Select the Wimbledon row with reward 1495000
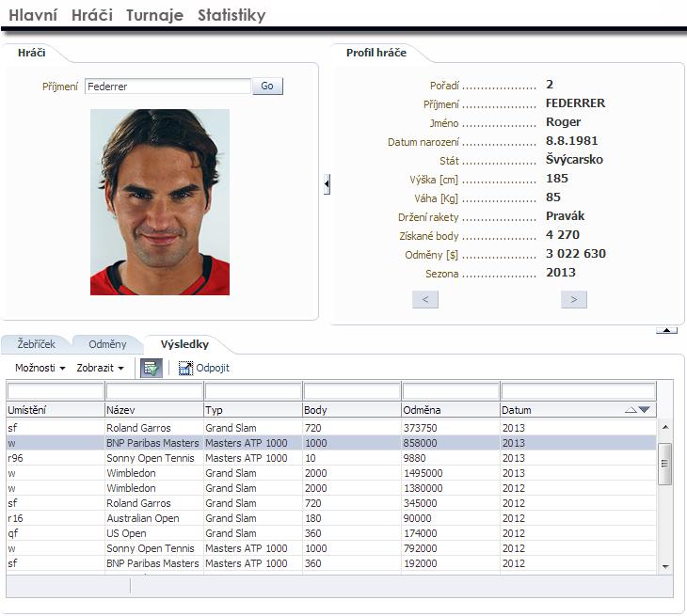The image size is (687, 616). 331,473
